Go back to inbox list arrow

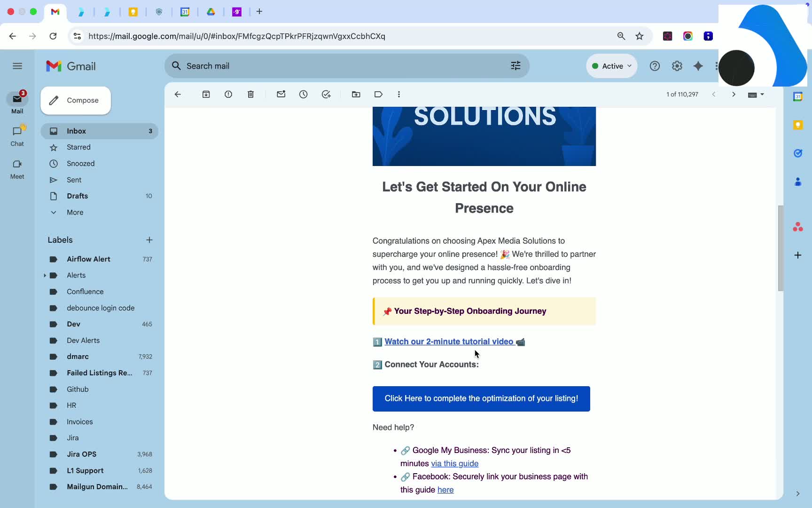[178, 95]
